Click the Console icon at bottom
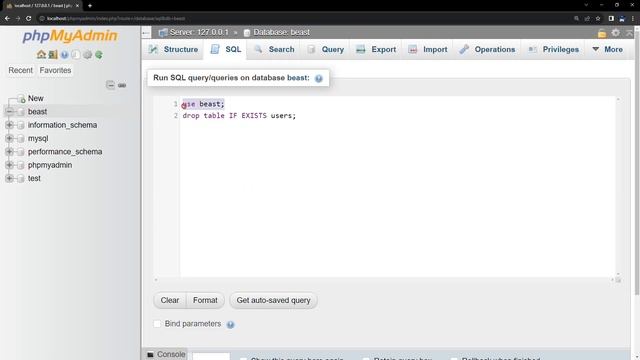This screenshot has width=640, height=360. click(150, 354)
